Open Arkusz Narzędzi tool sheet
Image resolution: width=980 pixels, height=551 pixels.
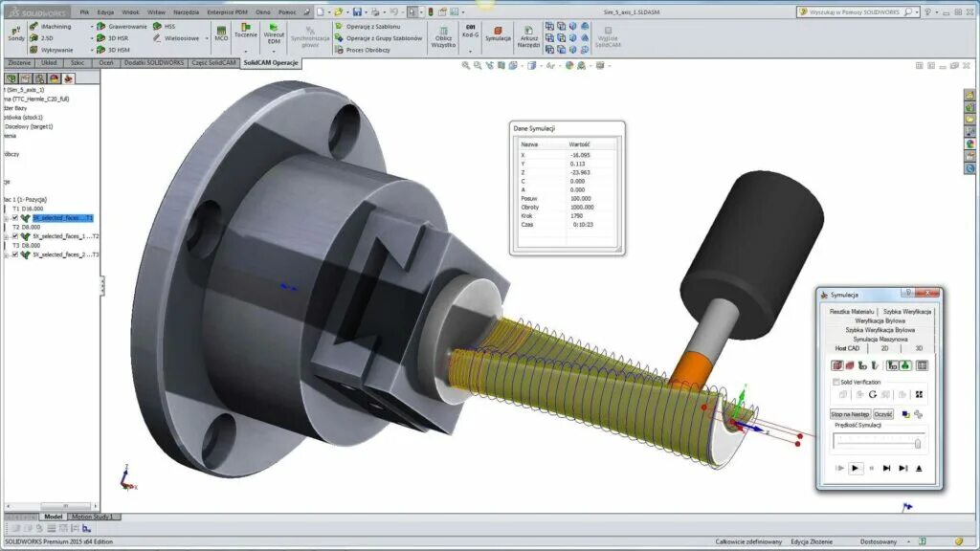pyautogui.click(x=528, y=37)
